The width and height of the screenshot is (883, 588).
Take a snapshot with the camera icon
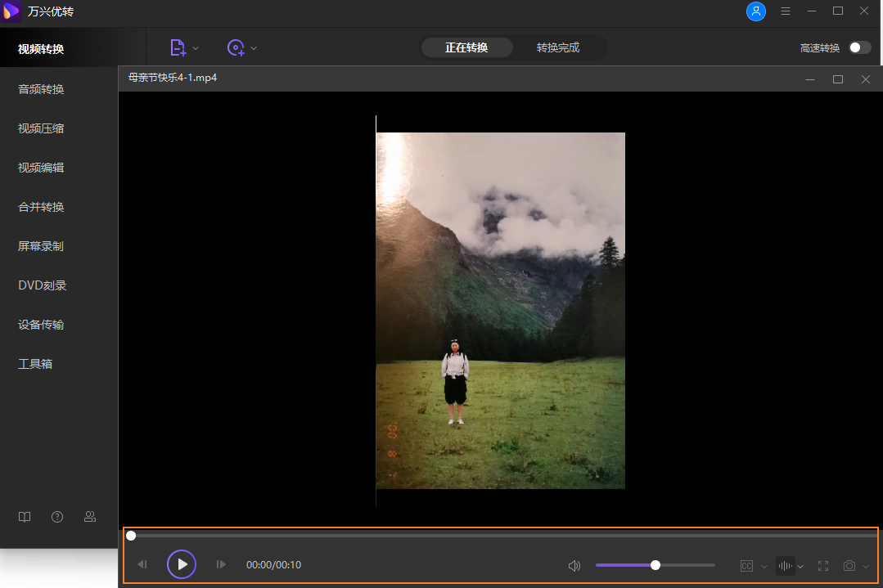coord(849,566)
